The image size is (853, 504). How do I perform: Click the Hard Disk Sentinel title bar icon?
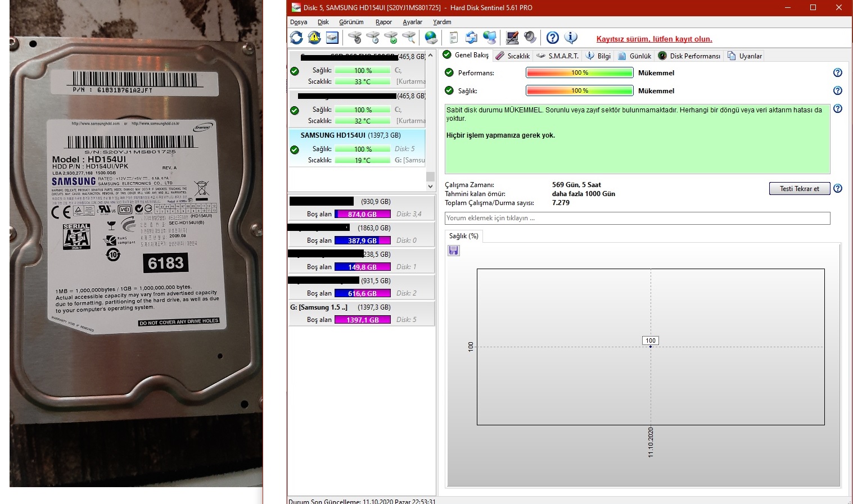(296, 7)
